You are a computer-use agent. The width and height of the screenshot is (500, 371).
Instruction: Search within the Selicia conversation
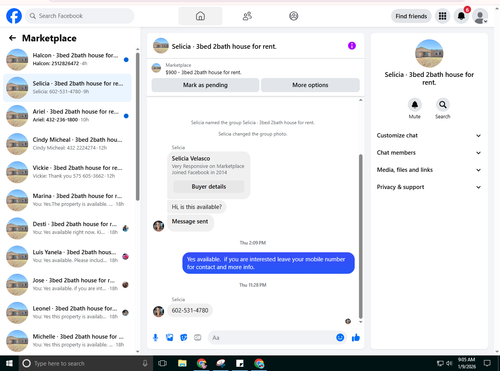[443, 105]
